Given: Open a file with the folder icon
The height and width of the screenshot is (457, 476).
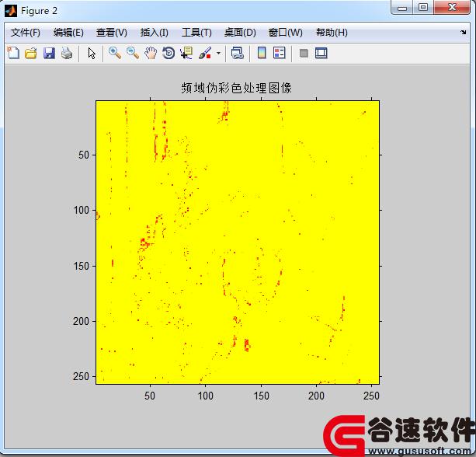Looking at the screenshot, I should pos(31,53).
